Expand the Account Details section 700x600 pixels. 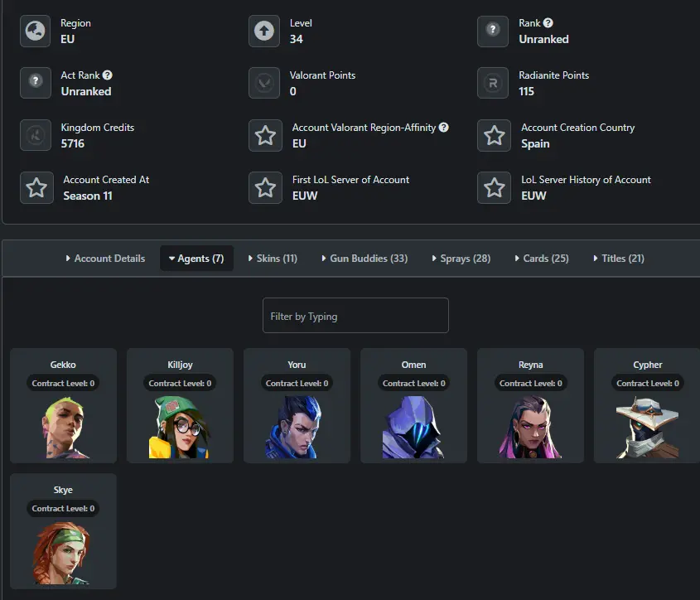[x=105, y=259]
